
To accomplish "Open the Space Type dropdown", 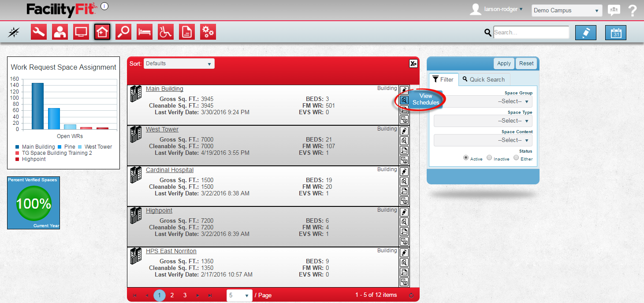I will pyautogui.click(x=483, y=121).
